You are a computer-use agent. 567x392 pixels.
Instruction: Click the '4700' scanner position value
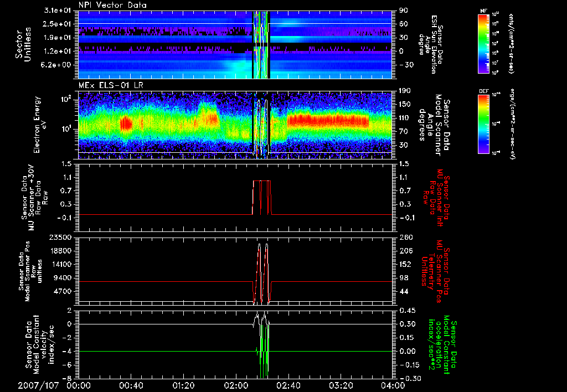(63, 291)
